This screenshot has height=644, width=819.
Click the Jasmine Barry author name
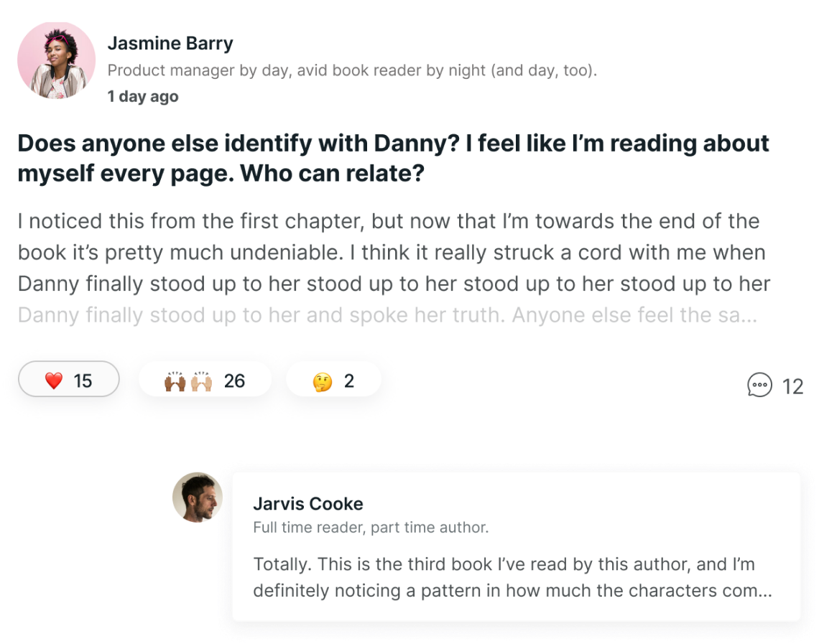[x=170, y=43]
